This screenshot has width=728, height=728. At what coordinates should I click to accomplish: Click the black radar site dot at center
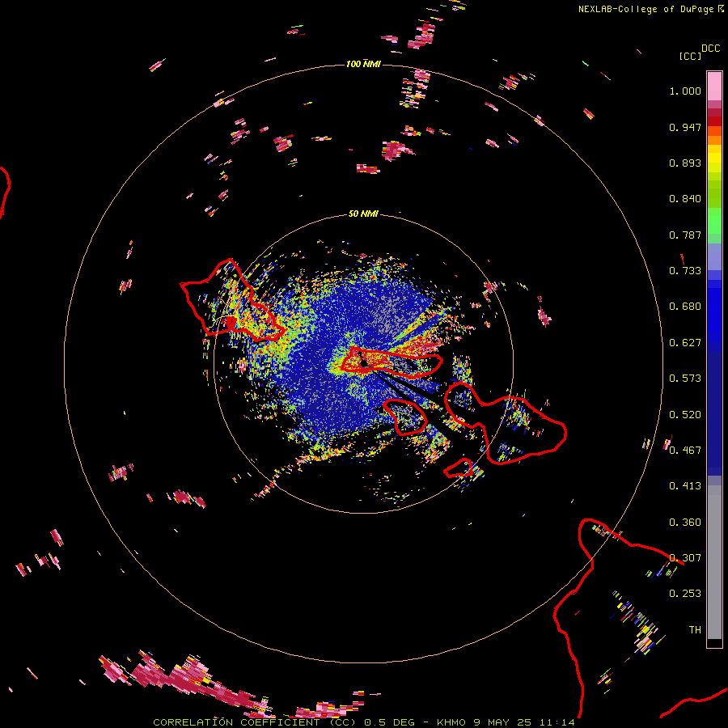(363, 365)
